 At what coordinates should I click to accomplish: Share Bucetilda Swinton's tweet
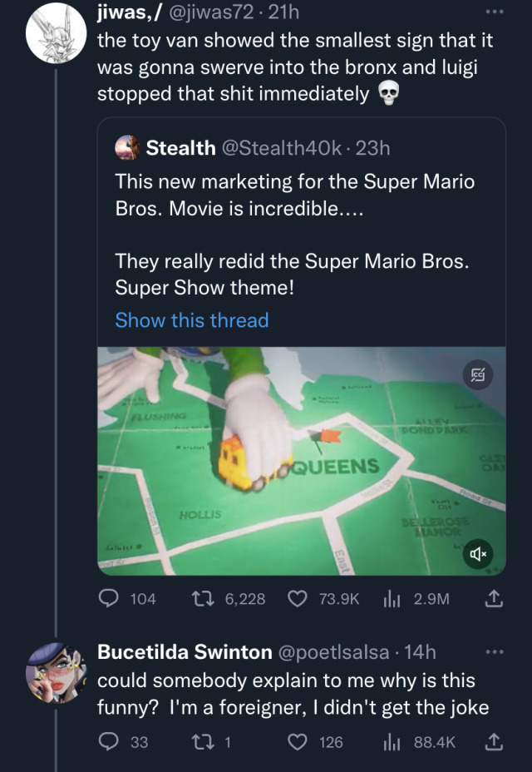(493, 741)
